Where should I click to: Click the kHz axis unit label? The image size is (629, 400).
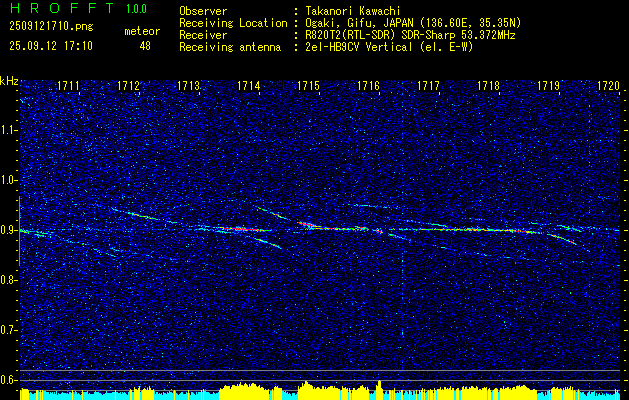[9, 81]
